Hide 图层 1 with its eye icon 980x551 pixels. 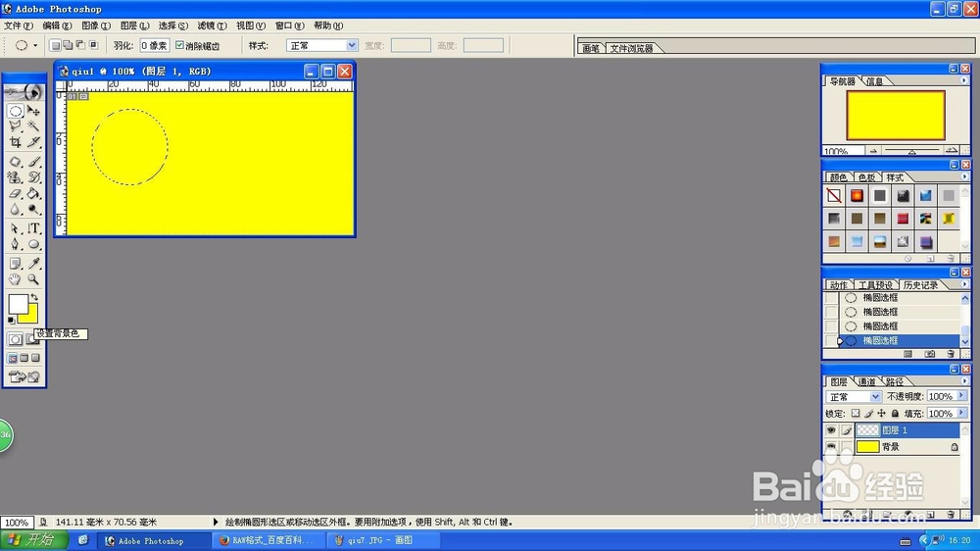click(831, 430)
